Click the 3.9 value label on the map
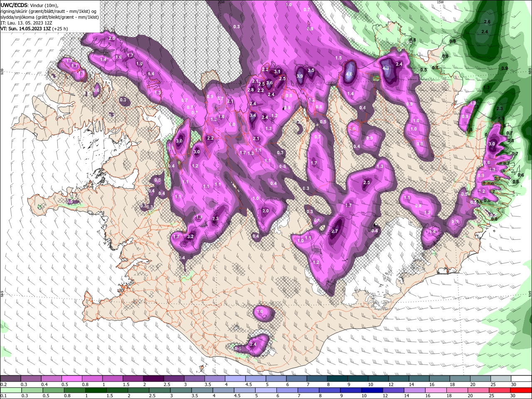Image resolution: width=532 pixels, height=399 pixels. pyautogui.click(x=300, y=76)
